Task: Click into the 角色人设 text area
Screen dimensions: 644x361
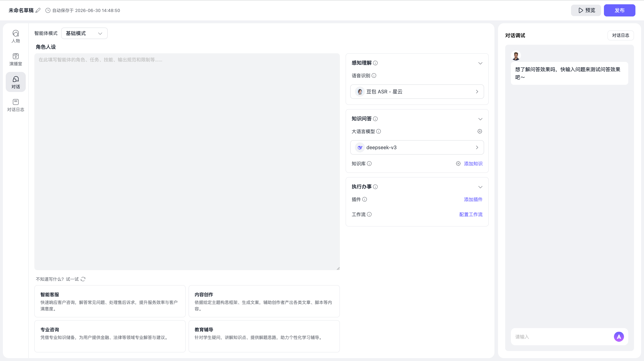Action: pos(187,162)
